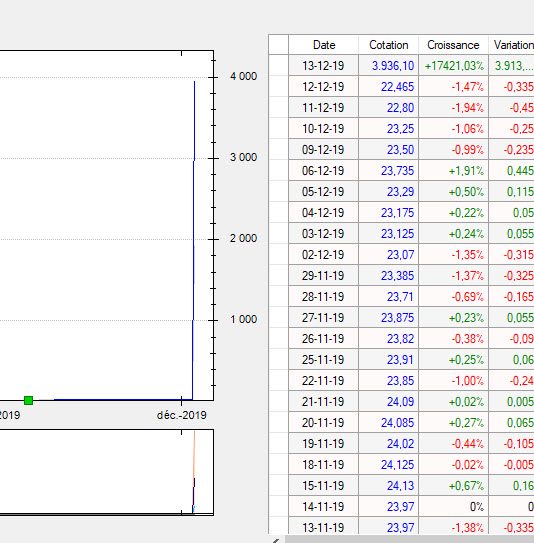This screenshot has height=543, width=534.
Task: Select cotation value 23,91
Action: pyautogui.click(x=389, y=359)
